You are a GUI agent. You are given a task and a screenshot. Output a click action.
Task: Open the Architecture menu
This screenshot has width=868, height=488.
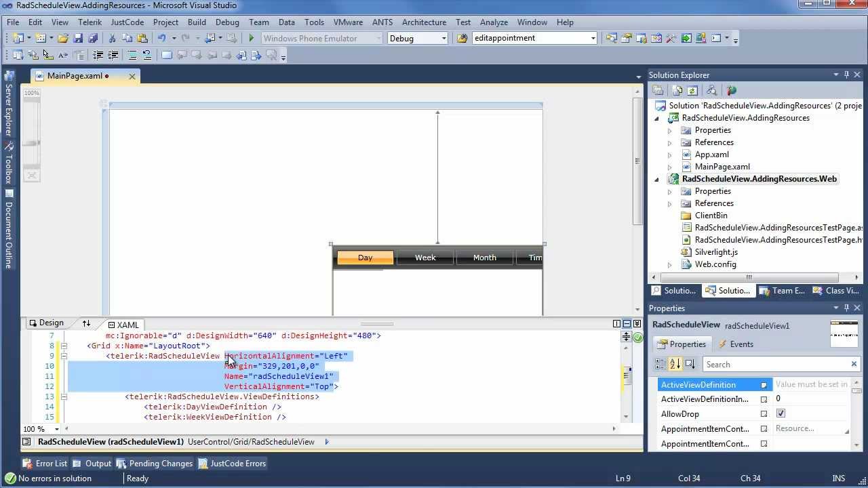[x=424, y=22]
